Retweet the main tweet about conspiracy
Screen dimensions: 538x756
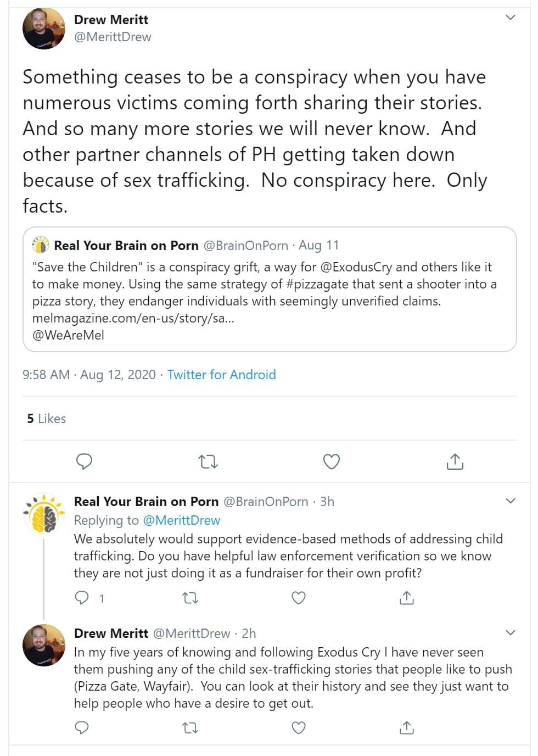coord(208,462)
